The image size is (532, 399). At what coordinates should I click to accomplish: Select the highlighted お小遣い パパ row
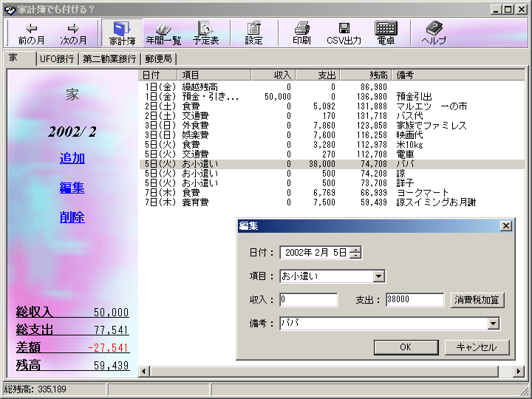click(332, 164)
